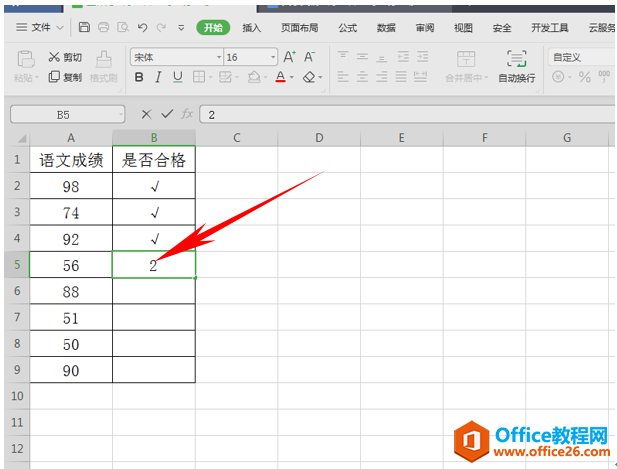The image size is (617, 469).
Task: Increase font size with A+ icon
Action: click(289, 57)
